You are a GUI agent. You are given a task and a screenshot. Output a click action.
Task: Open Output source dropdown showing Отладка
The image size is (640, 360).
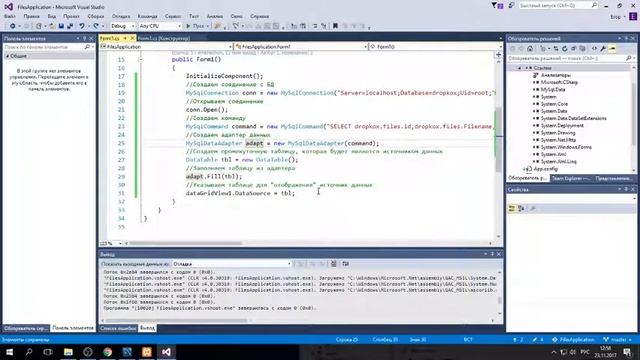tap(231, 264)
